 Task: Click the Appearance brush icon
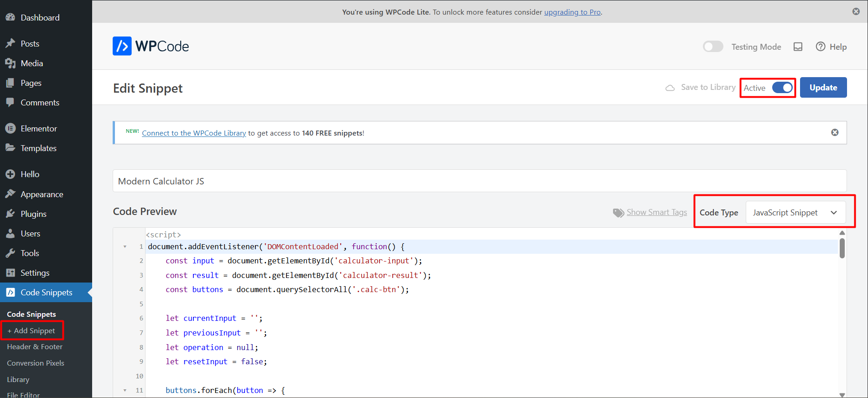coord(10,194)
